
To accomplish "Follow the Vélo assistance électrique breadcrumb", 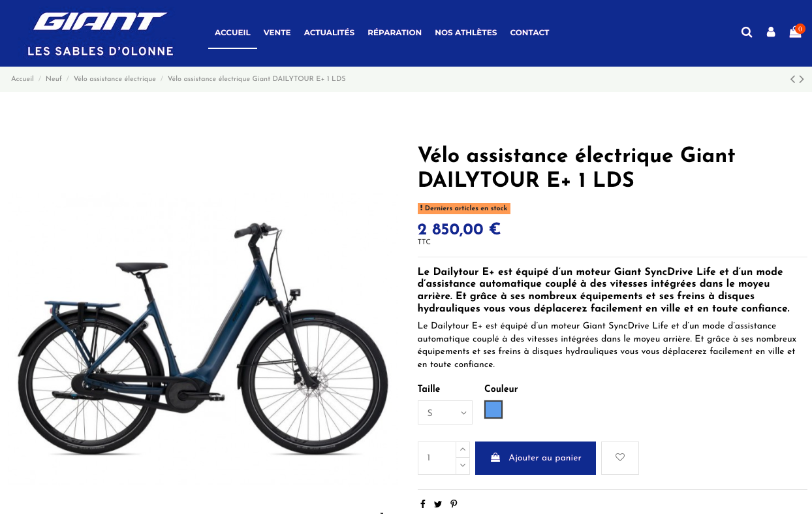I will click(115, 78).
